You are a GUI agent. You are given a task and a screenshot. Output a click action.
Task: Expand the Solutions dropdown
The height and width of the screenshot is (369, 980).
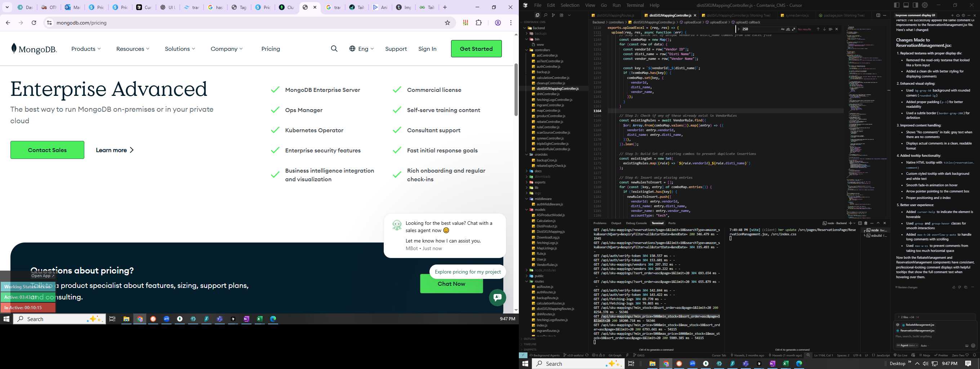pos(180,49)
